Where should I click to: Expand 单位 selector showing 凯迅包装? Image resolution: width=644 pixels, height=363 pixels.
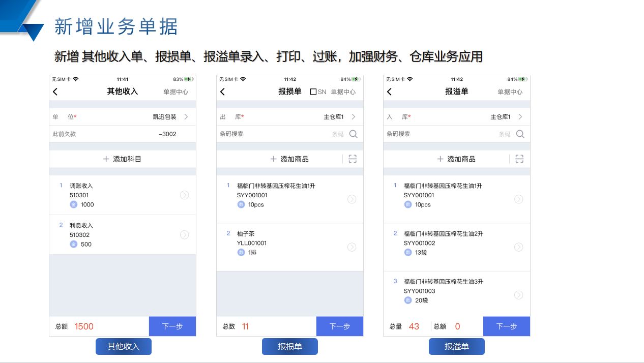[186, 117]
